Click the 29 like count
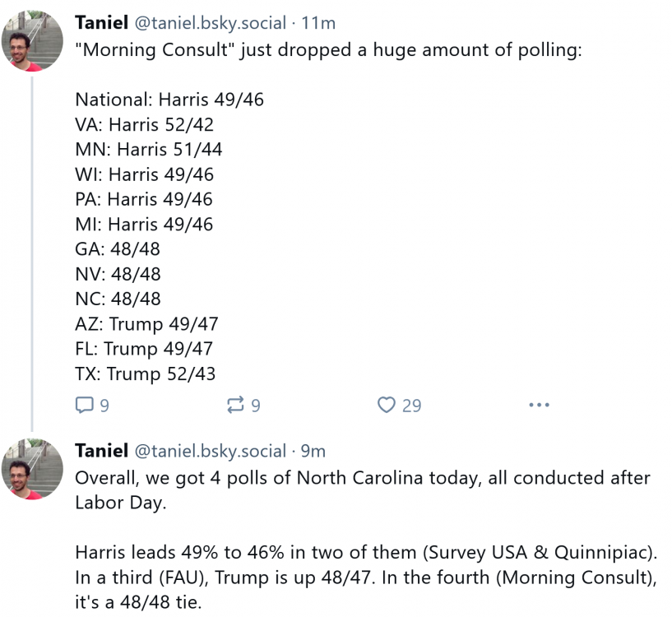 coord(411,405)
